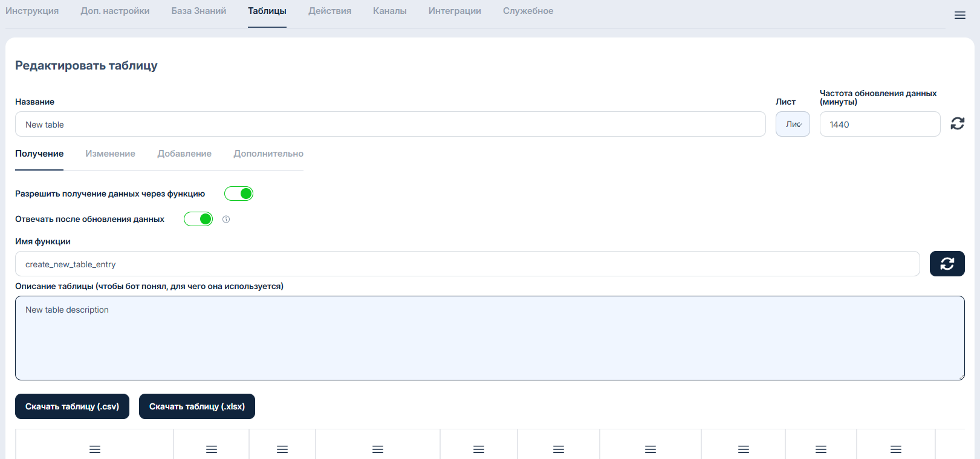Screen dimensions: 980x459
Task: Toggle off 'Отвечать после обновления данных'
Action: [198, 219]
